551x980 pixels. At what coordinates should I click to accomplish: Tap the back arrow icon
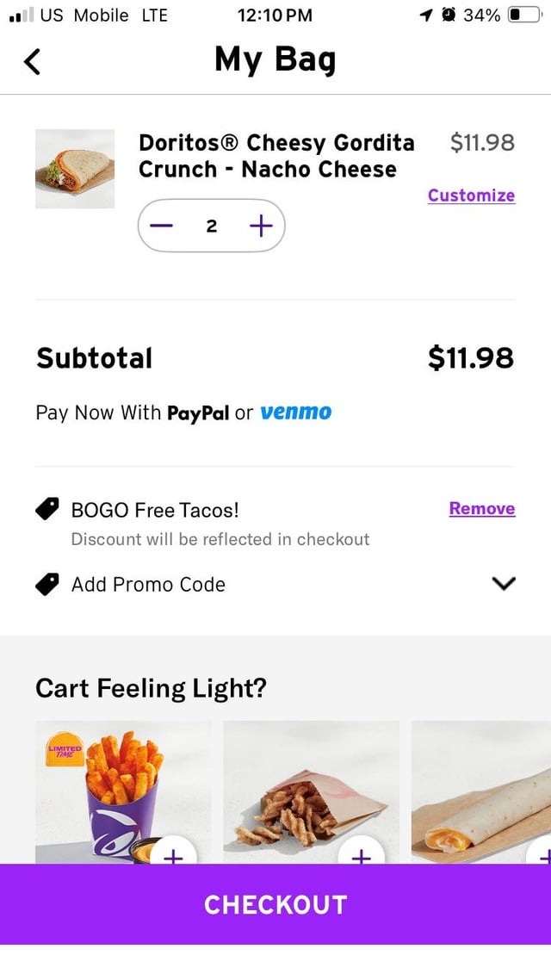coord(33,61)
